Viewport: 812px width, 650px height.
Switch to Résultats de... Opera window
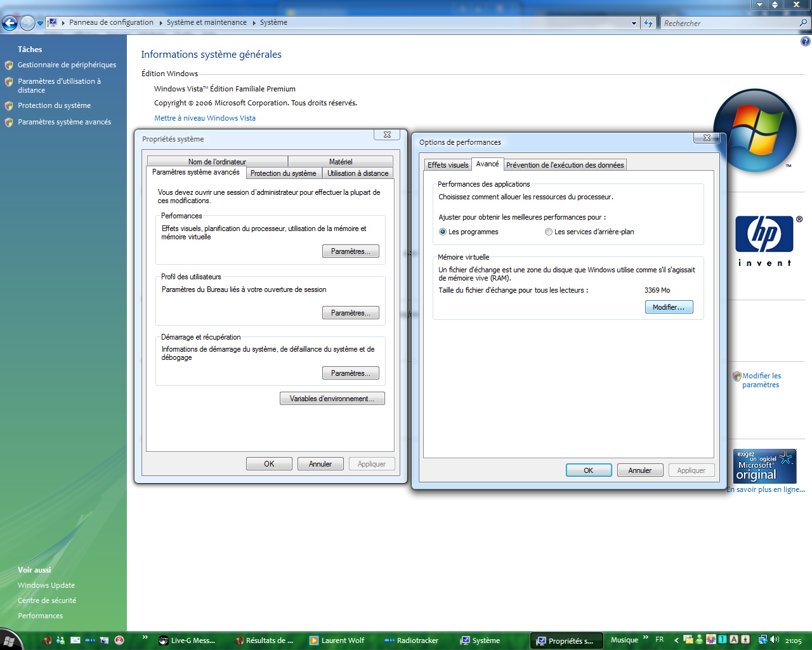click(264, 640)
